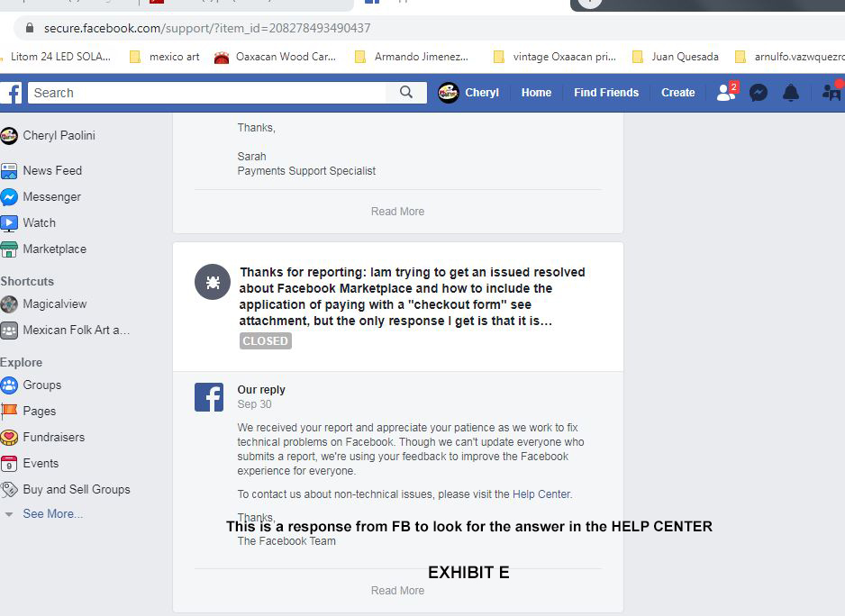This screenshot has width=845, height=616.
Task: Click the News Feed sidebar icon
Action: (x=9, y=171)
